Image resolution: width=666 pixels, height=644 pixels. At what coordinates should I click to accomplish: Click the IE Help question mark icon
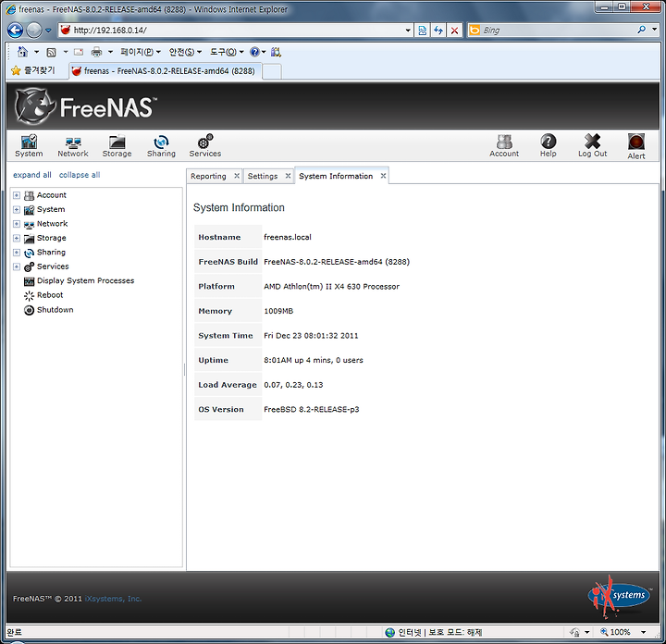click(x=255, y=52)
